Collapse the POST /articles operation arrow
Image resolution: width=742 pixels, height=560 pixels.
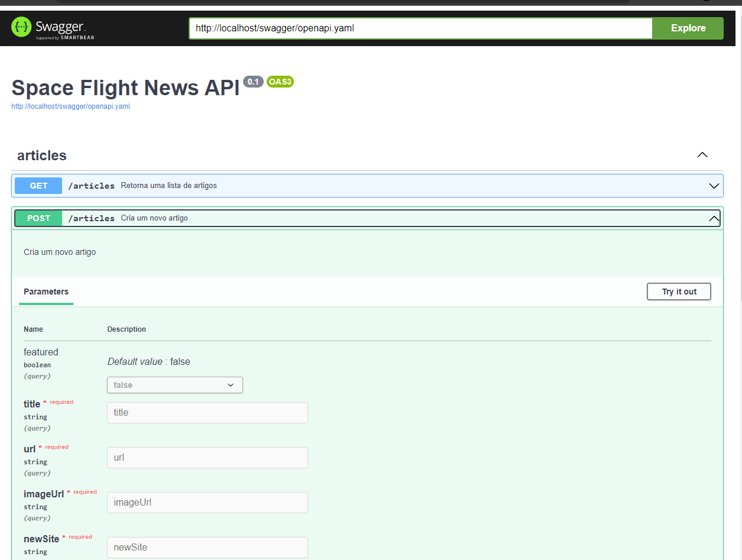point(714,218)
